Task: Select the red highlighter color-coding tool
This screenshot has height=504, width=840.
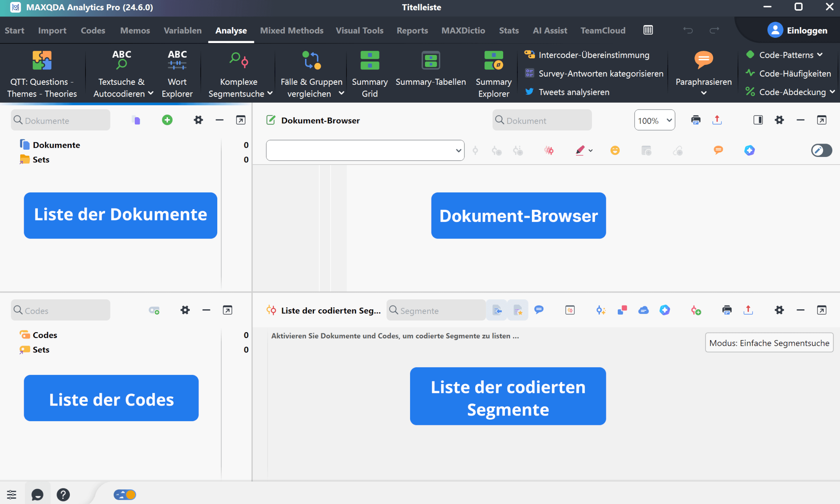Action: pyautogui.click(x=580, y=150)
